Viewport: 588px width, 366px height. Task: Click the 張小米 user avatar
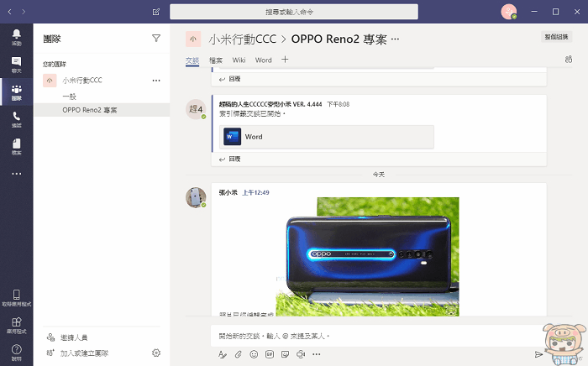pyautogui.click(x=196, y=197)
